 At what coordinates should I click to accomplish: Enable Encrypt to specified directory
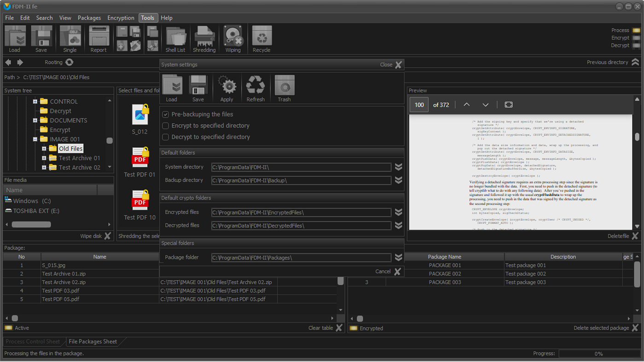166,126
